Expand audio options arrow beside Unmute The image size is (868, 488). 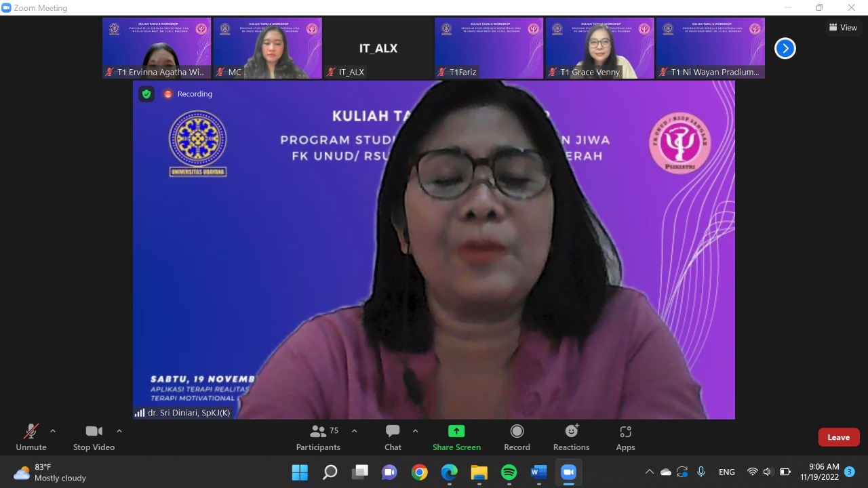point(53,431)
